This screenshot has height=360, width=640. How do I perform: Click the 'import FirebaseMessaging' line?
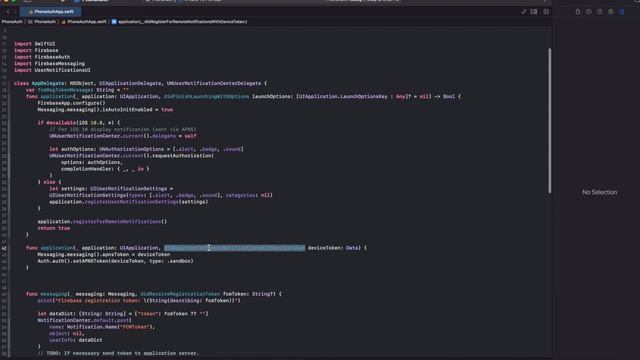point(49,64)
